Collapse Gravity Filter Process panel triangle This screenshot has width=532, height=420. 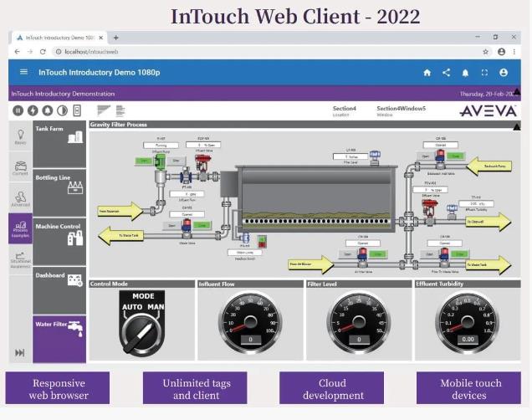[x=517, y=127]
